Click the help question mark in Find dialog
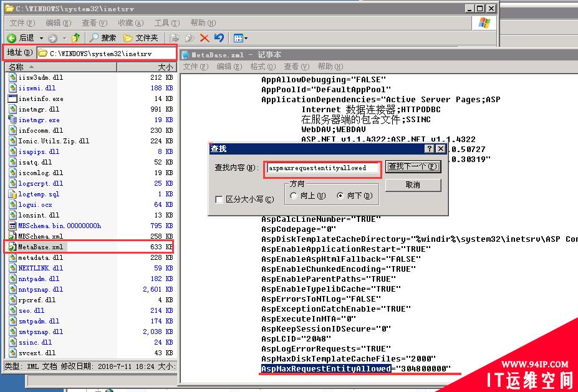The height and width of the screenshot is (392, 578). tap(429, 148)
